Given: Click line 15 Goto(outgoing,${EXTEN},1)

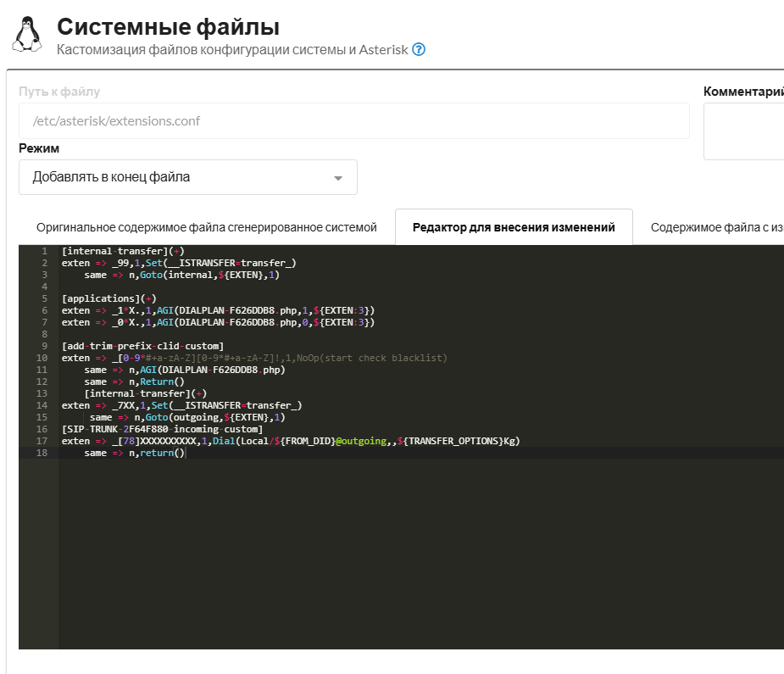Looking at the screenshot, I should click(187, 417).
